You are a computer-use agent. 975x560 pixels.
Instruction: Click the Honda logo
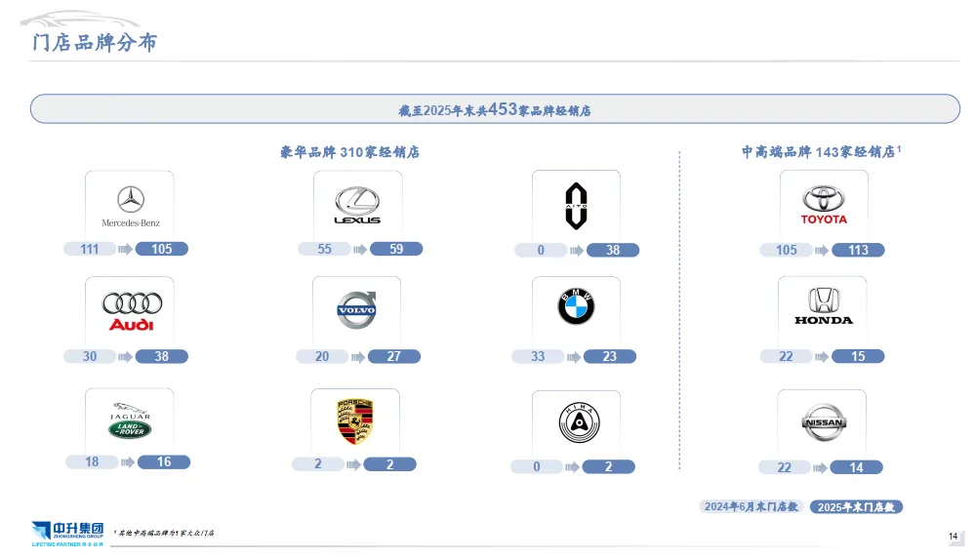pos(824,306)
